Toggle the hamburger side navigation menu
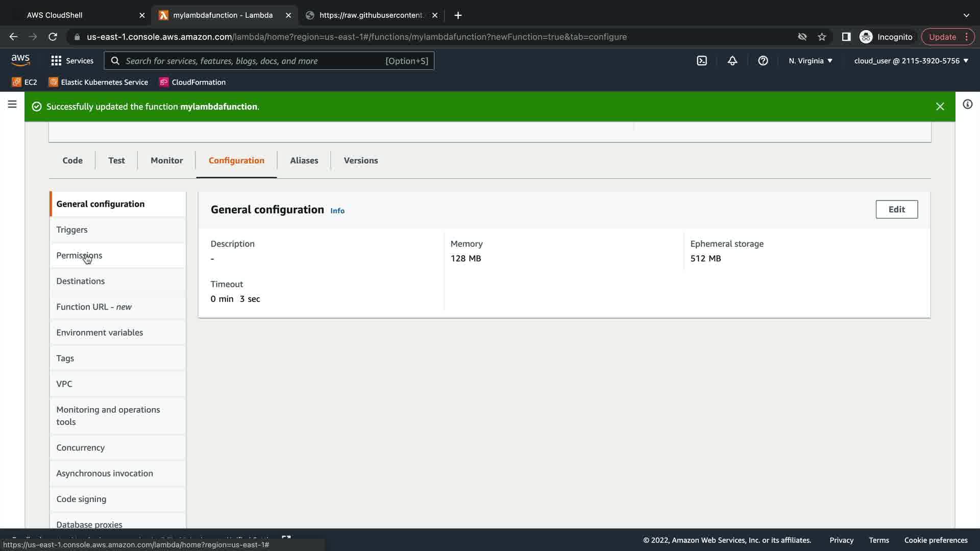 [x=12, y=105]
